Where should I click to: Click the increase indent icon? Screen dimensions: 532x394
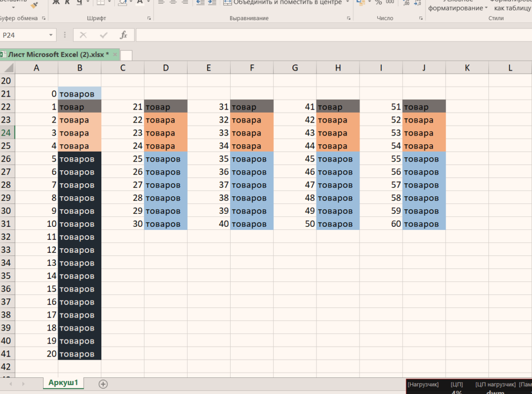tap(212, 3)
